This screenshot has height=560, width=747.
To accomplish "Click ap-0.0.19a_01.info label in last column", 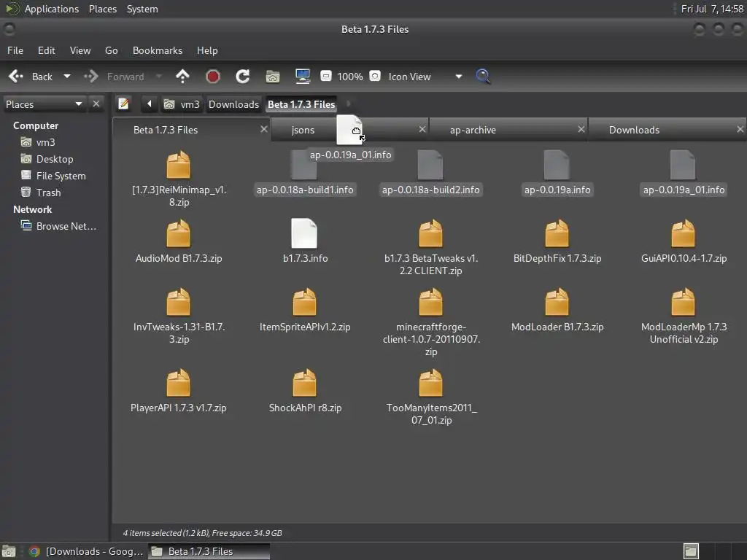I will (x=684, y=190).
